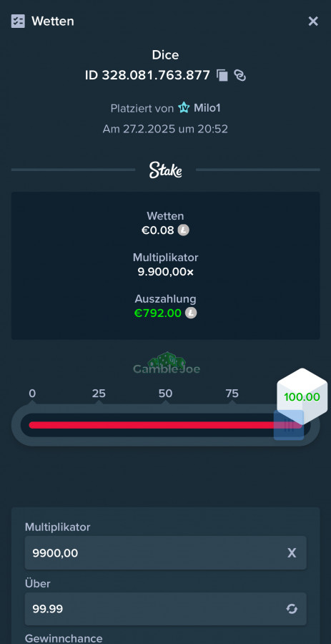The height and width of the screenshot is (644, 331).
Task: Click the Litecoin icon beside €0.08
Action: tap(183, 230)
